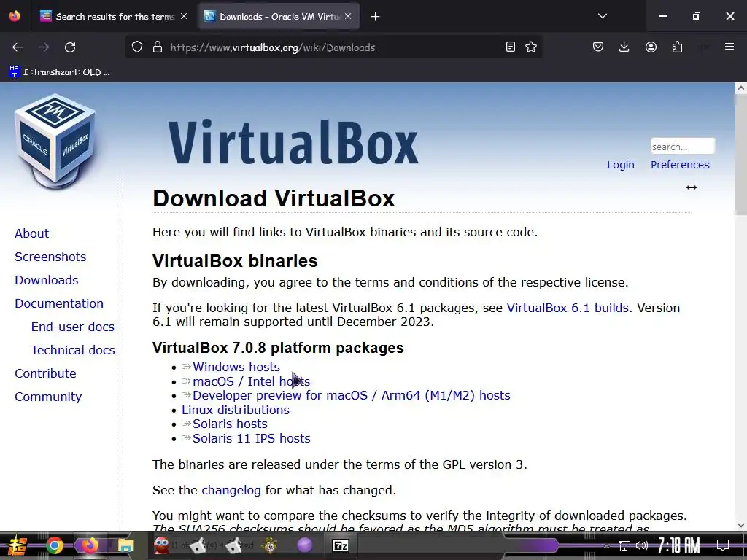Image resolution: width=747 pixels, height=560 pixels.
Task: Open the changelog link
Action: coord(231,490)
